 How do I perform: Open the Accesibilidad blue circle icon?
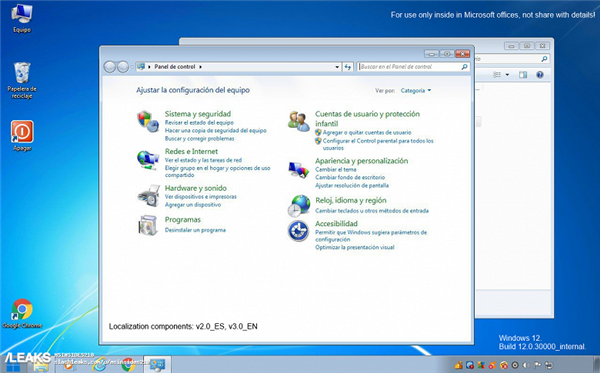[298, 231]
